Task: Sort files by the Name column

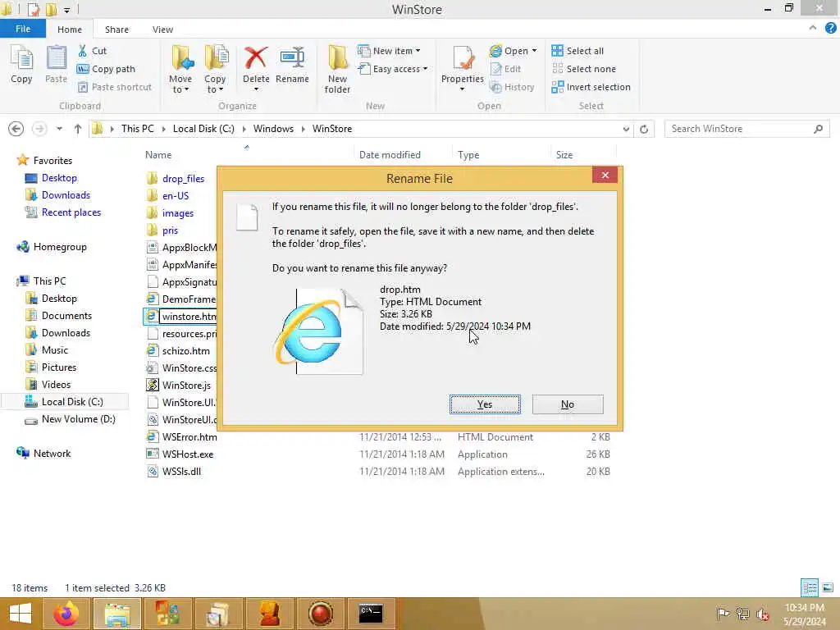Action: point(158,155)
